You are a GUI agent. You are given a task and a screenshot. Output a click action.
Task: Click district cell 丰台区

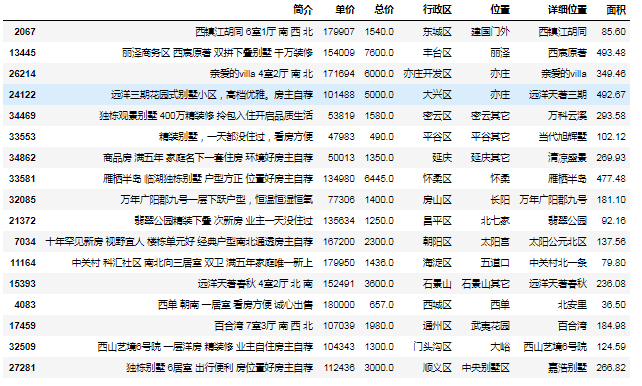437,53
